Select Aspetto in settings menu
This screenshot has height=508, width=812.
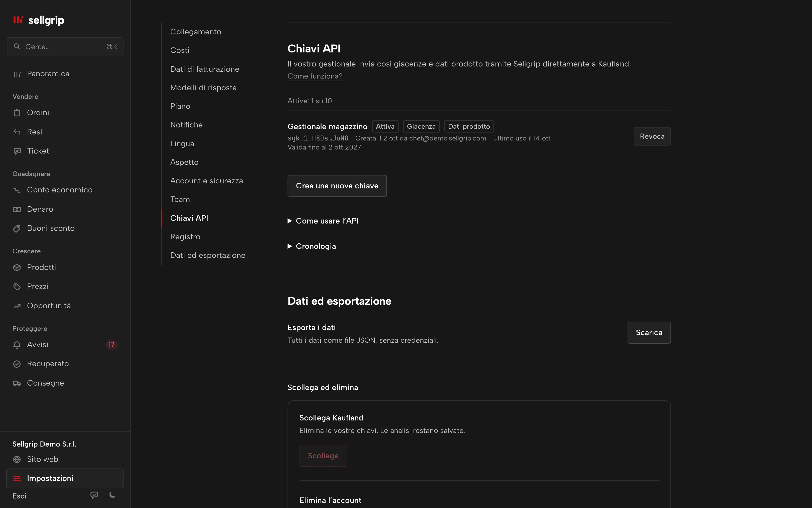tap(184, 162)
